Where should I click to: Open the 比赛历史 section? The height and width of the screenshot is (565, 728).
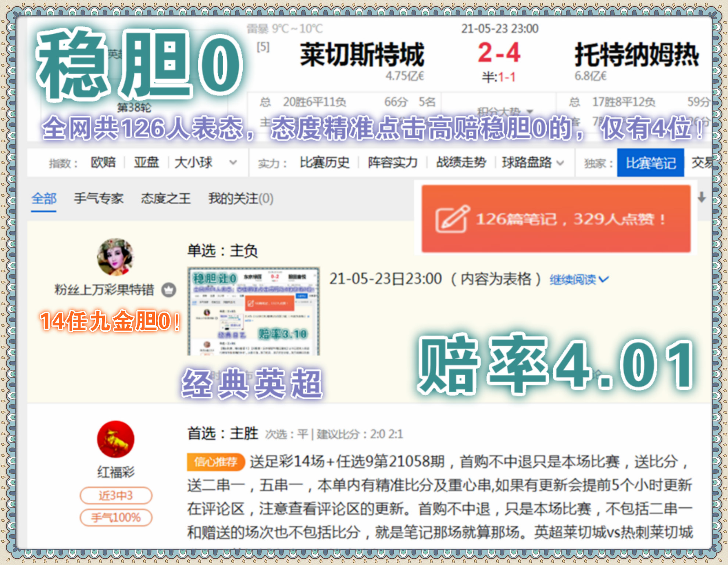tap(325, 162)
